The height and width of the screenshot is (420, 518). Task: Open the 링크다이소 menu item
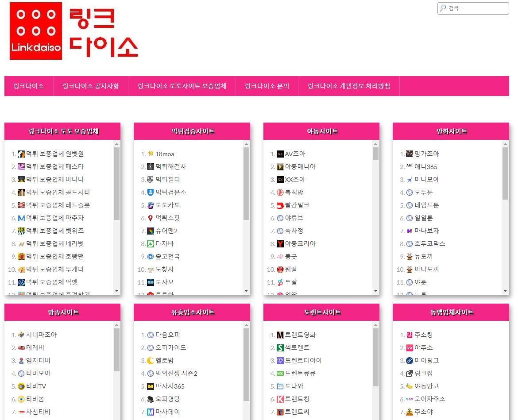tap(29, 86)
